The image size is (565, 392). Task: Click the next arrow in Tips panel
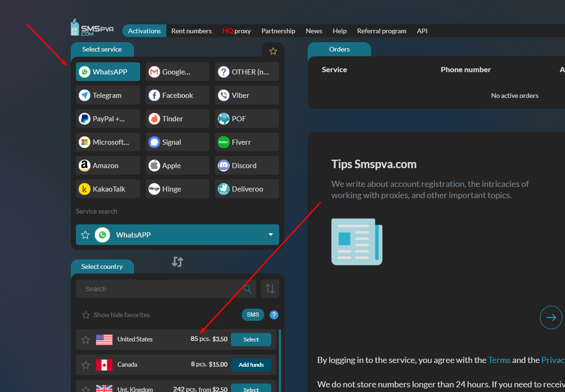pos(551,318)
